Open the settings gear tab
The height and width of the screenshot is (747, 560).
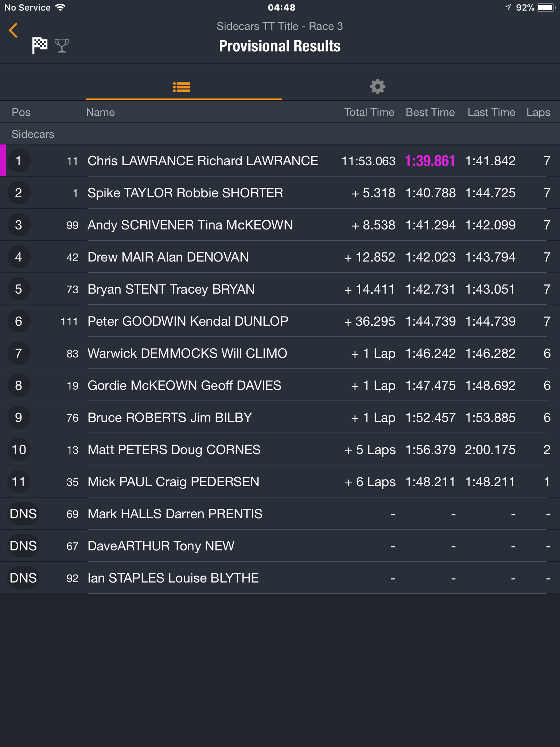pyautogui.click(x=378, y=87)
